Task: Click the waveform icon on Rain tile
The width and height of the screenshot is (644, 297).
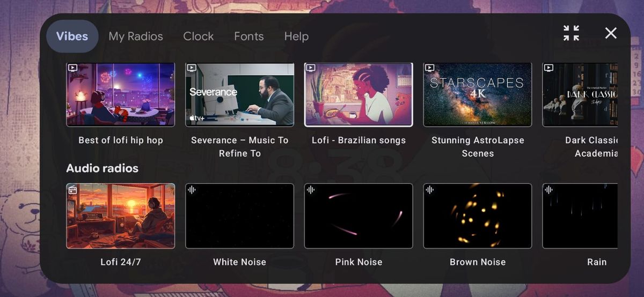Action: (x=548, y=190)
